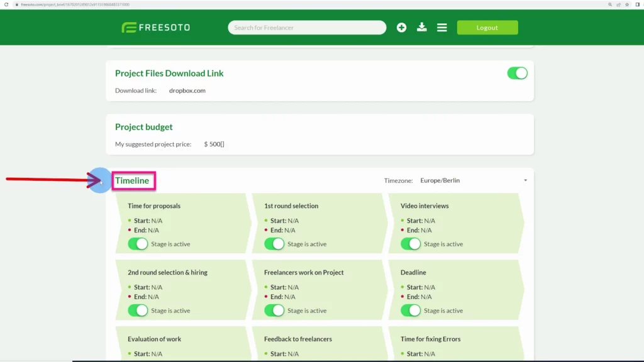Click the Evaluation of work title
This screenshot has width=644, height=362.
tap(155, 339)
